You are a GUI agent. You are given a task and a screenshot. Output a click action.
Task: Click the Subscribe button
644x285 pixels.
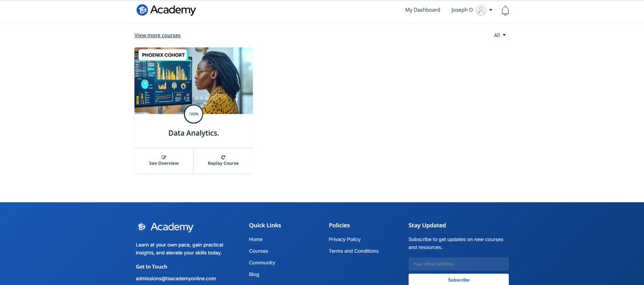(458, 280)
